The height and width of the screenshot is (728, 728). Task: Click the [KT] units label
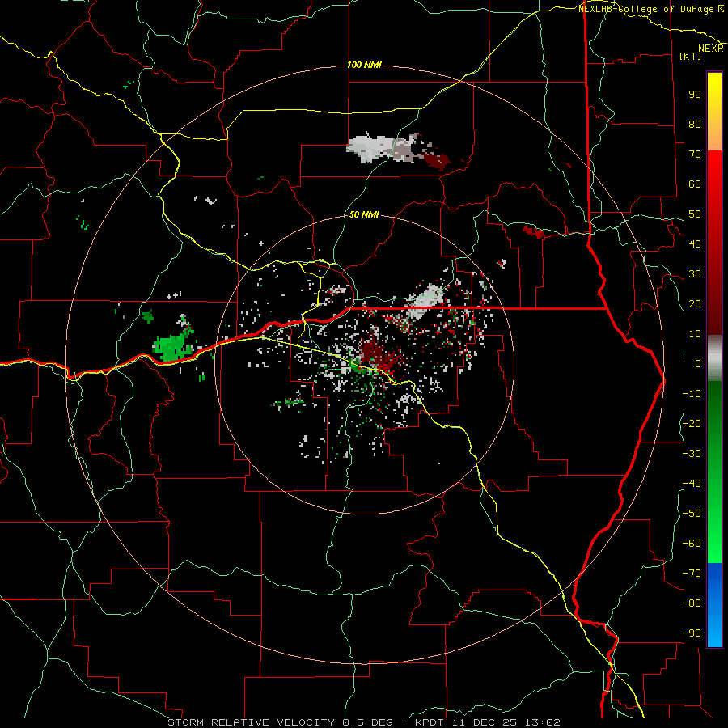click(x=691, y=56)
